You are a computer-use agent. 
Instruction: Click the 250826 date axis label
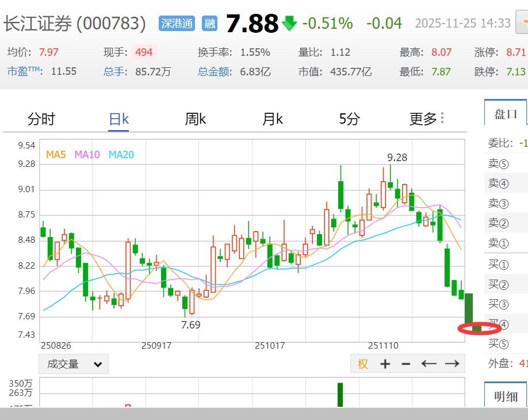point(56,346)
